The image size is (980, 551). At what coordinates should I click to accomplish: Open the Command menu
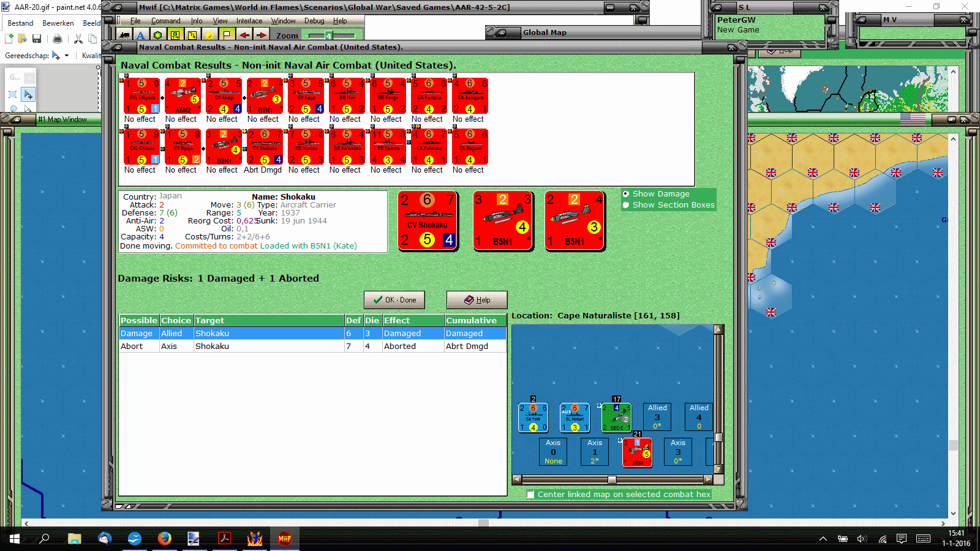pyautogui.click(x=166, y=21)
